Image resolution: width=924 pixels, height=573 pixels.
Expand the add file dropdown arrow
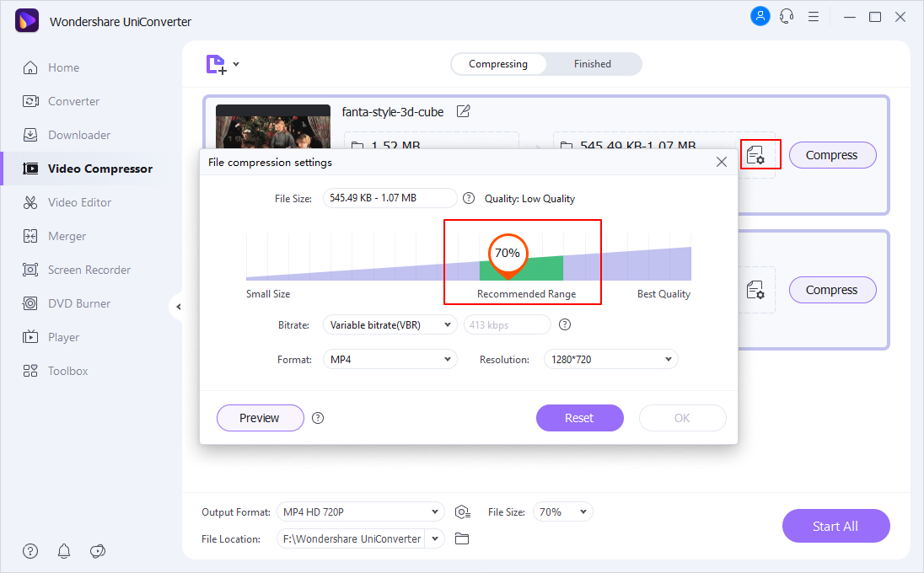click(236, 63)
